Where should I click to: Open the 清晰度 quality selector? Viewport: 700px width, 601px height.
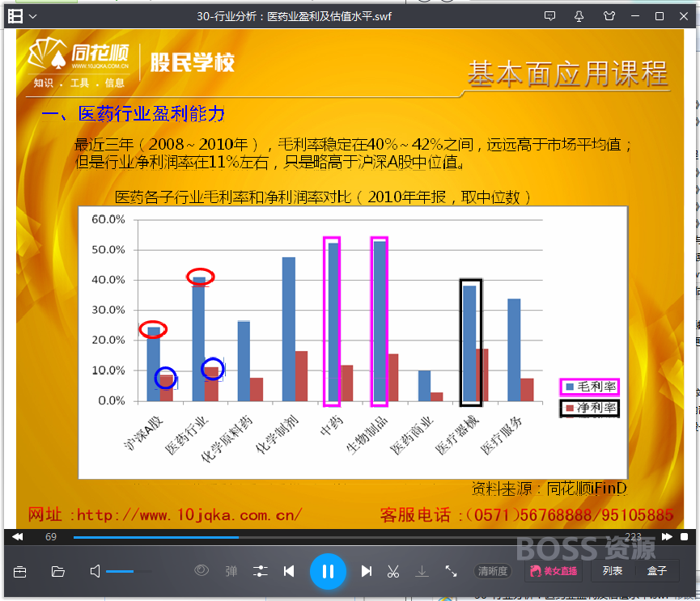493,571
